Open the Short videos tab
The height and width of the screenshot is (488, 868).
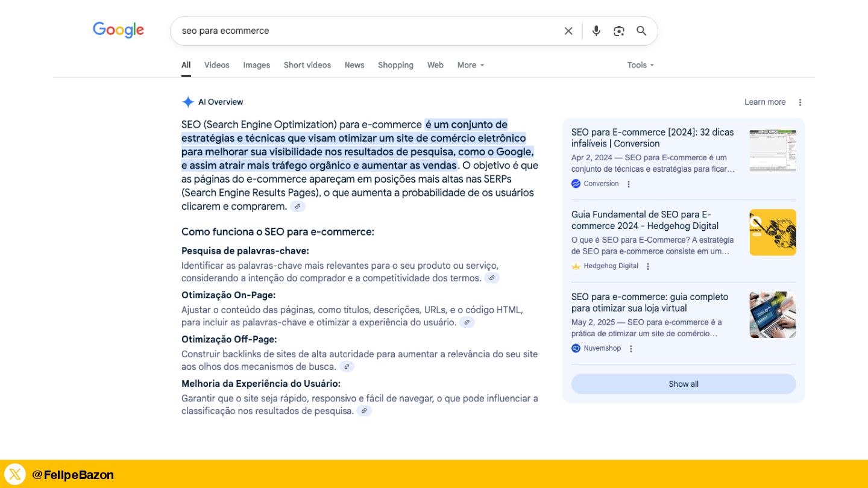click(307, 65)
